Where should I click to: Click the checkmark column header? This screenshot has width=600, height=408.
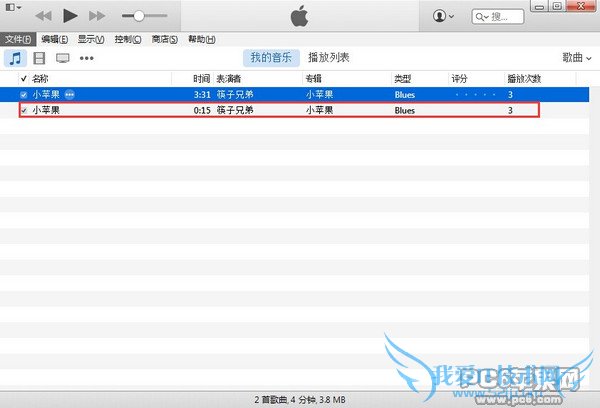[24, 79]
